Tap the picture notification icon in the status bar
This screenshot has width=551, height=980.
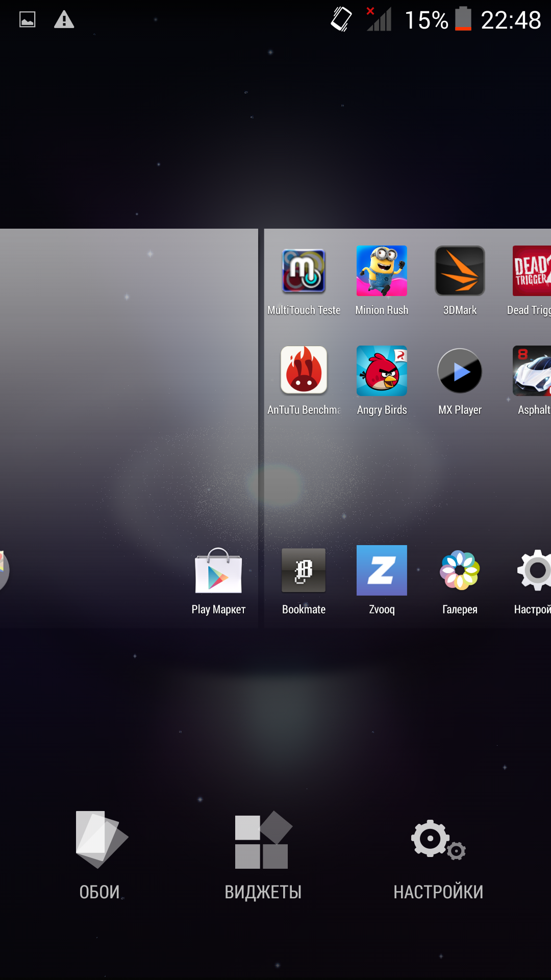(x=28, y=20)
